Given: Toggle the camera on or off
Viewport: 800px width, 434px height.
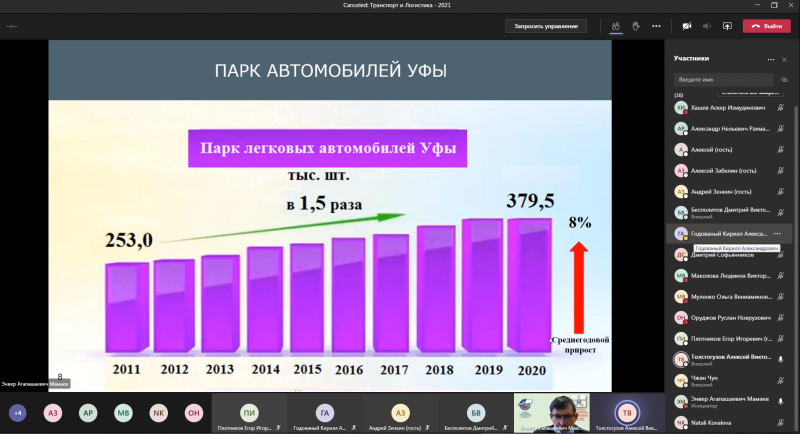Looking at the screenshot, I should tap(687, 26).
